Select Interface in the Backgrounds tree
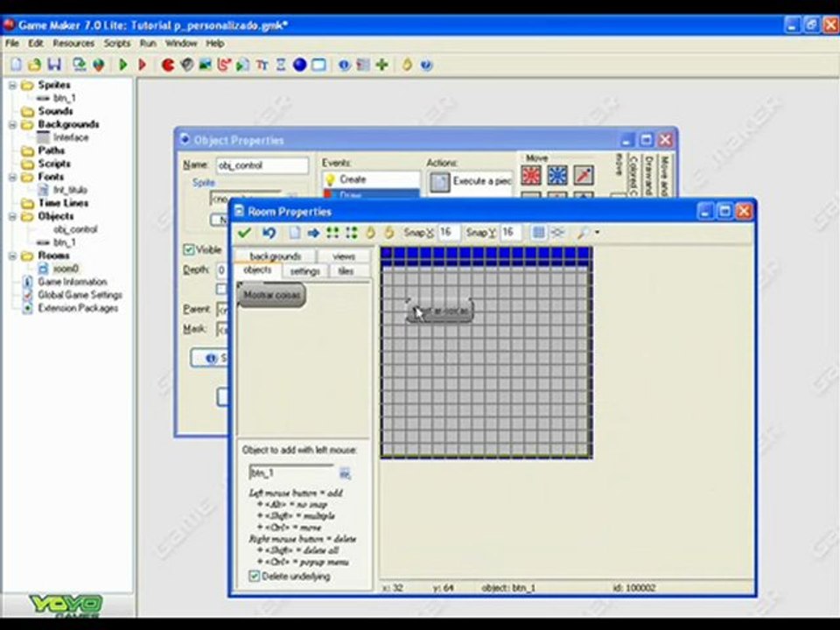This screenshot has width=840, height=630. 71,137
